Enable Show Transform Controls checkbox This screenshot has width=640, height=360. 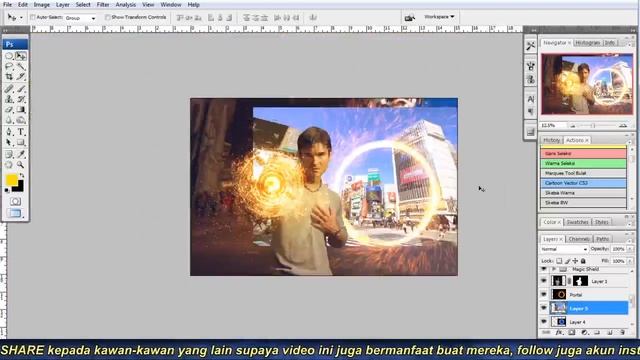pos(108,18)
